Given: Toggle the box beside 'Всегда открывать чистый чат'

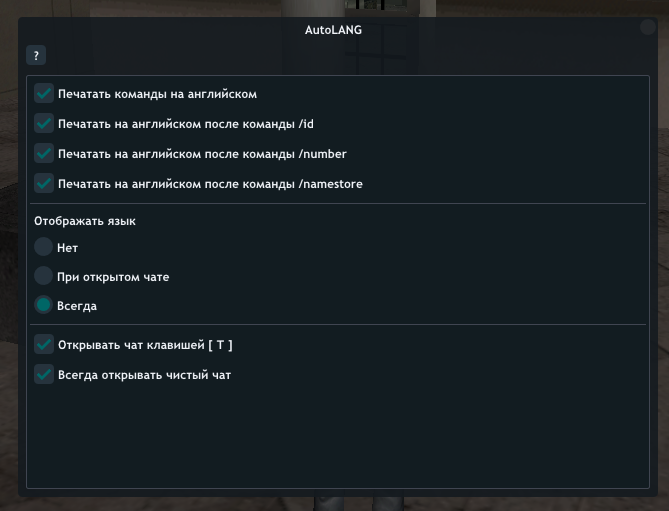Looking at the screenshot, I should pos(44,374).
